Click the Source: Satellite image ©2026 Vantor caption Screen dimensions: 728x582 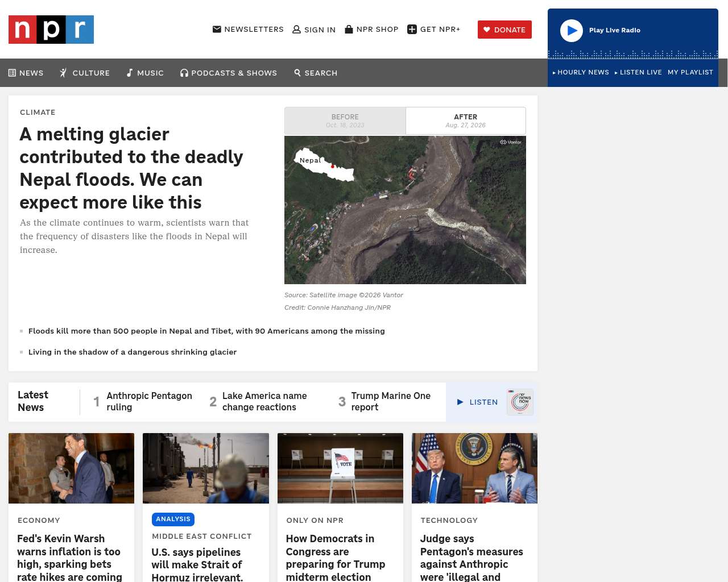(344, 295)
